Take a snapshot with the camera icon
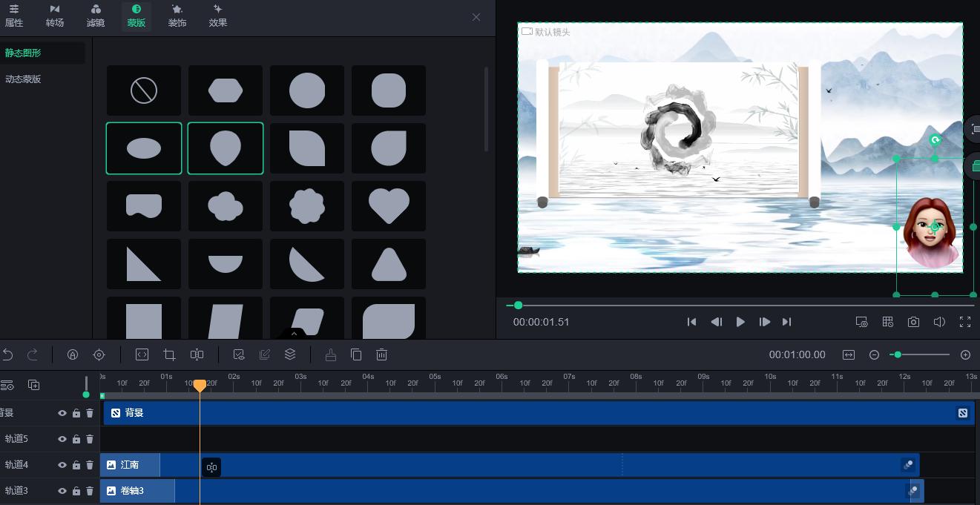The width and height of the screenshot is (980, 505). (913, 322)
